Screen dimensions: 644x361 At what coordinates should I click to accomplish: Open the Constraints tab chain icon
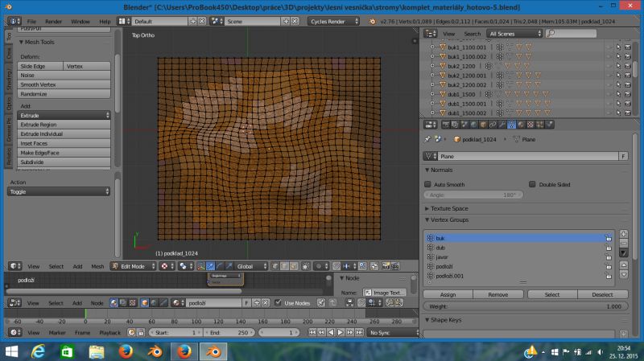pos(493,125)
